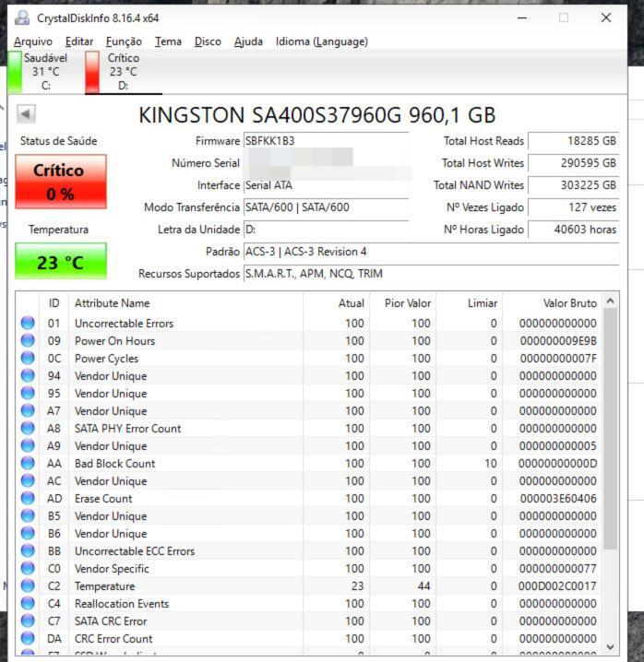Screen dimensions: 644x662
Task: Click the status icon for Bad Block Count
Action: point(28,463)
